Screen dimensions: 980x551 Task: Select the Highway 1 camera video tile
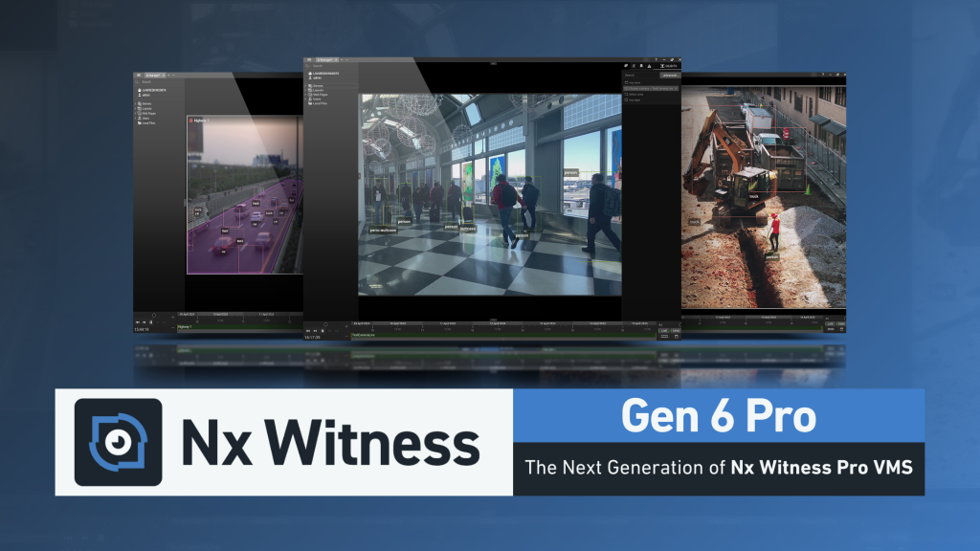tap(244, 196)
